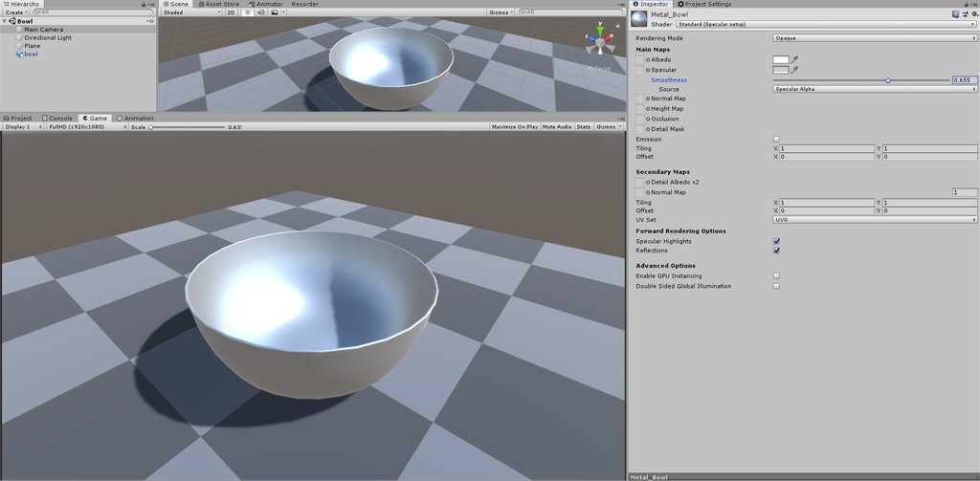This screenshot has height=481, width=980.
Task: Click the Albedo color swatch
Action: (x=781, y=60)
